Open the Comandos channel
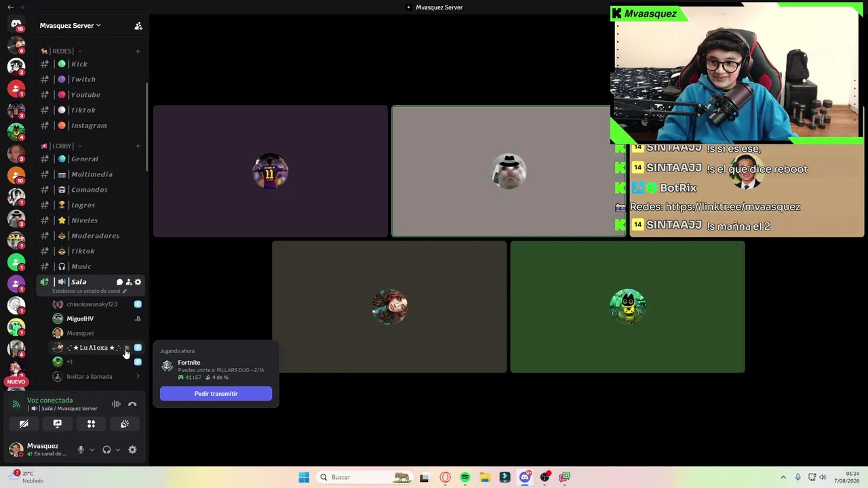This screenshot has height=488, width=868. point(91,190)
